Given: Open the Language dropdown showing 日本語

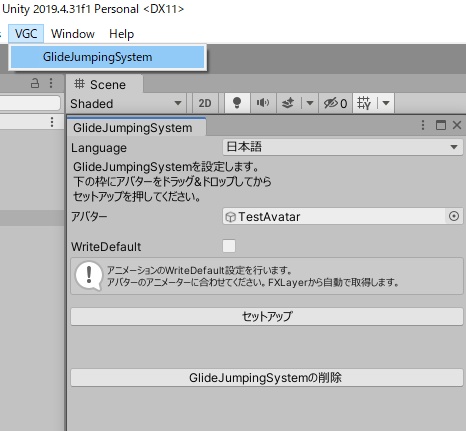Looking at the screenshot, I should point(343,147).
